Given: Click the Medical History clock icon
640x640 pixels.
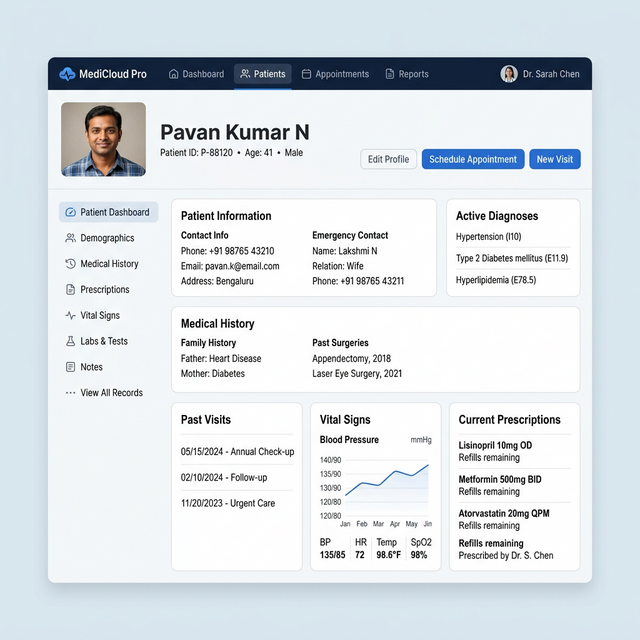Looking at the screenshot, I should (70, 264).
